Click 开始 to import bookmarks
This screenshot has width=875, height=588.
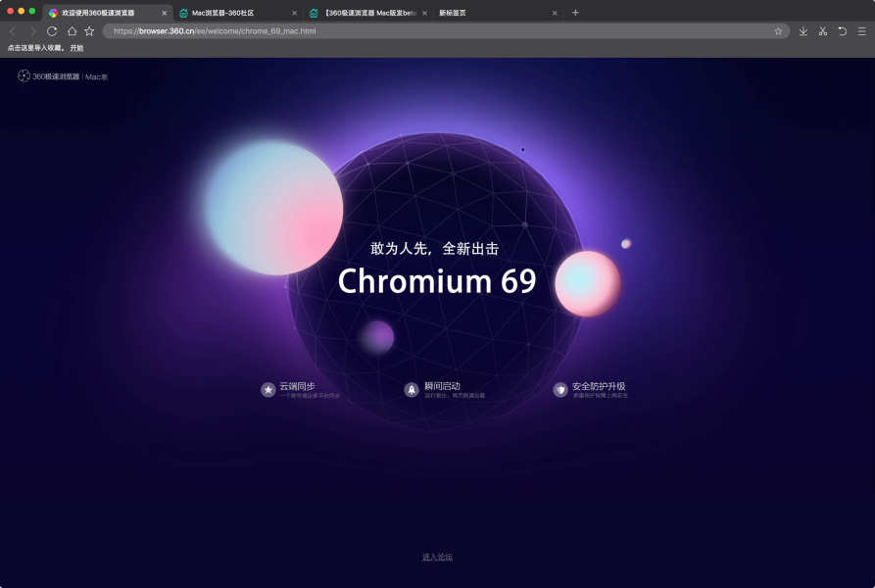tap(77, 49)
